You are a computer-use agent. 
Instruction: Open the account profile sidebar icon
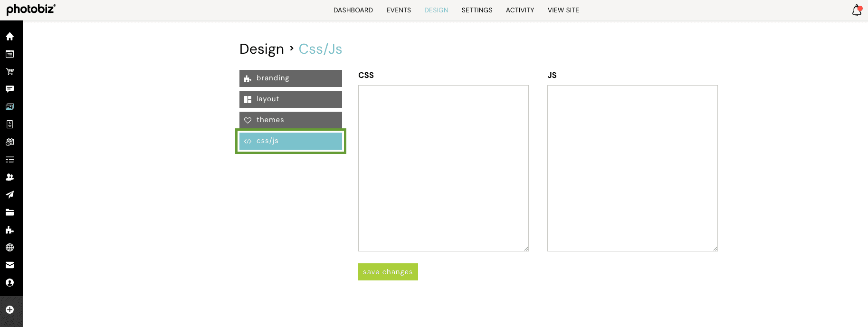coord(10,283)
